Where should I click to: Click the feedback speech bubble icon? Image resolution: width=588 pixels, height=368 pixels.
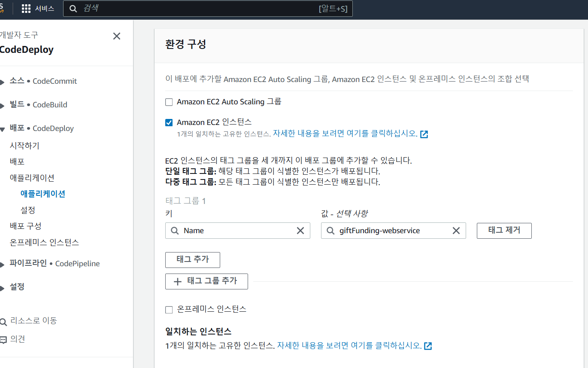(3, 340)
